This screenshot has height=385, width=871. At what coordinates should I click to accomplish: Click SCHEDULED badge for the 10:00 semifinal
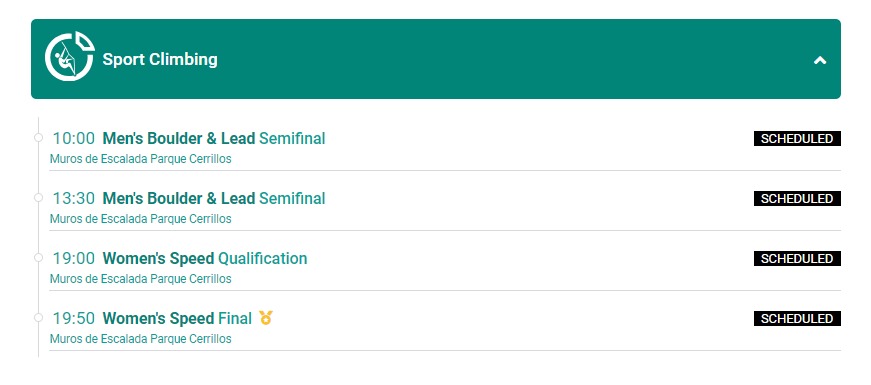(x=797, y=138)
